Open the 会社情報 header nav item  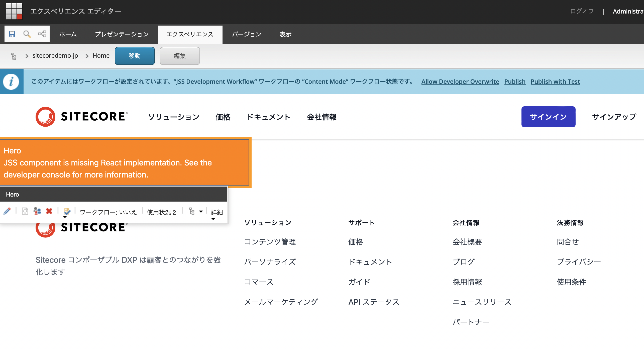click(x=322, y=117)
